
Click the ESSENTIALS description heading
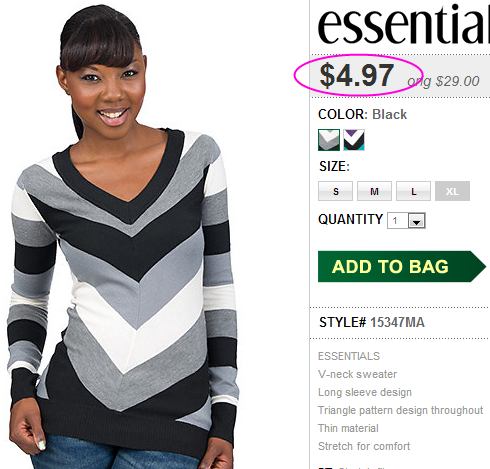point(349,356)
